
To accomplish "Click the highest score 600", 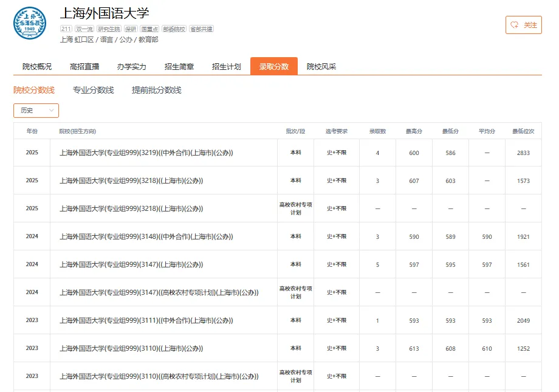I will (414, 153).
